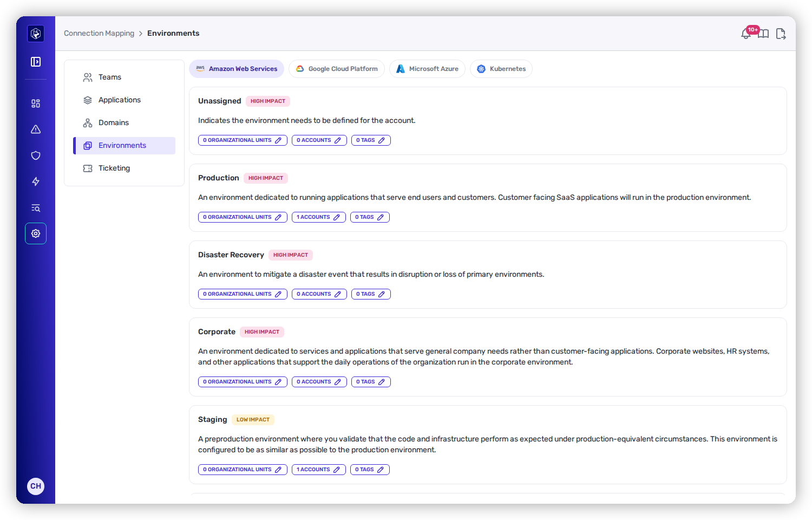This screenshot has height=520, width=812.
Task: Toggle the sidebar panel expand icon
Action: (36, 62)
